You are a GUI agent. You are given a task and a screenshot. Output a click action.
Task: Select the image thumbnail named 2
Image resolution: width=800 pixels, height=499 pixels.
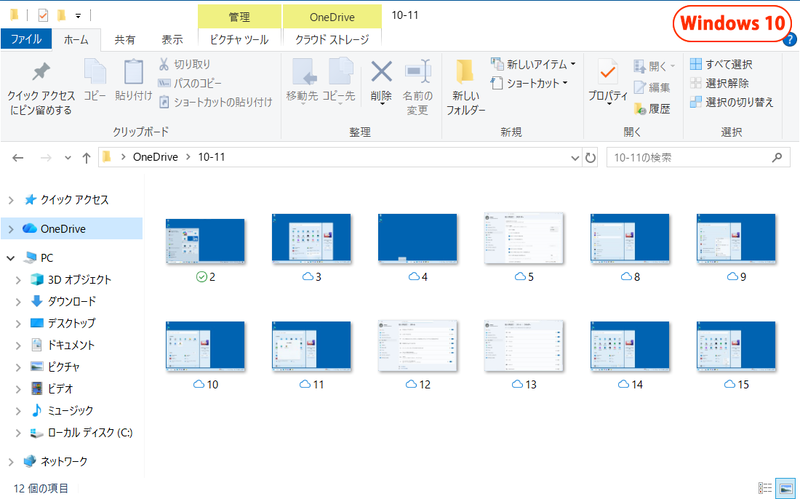tap(206, 241)
